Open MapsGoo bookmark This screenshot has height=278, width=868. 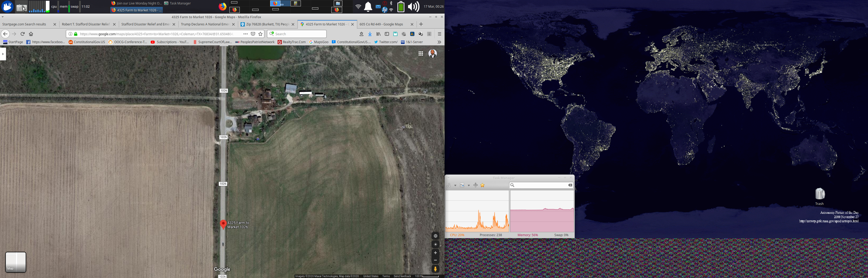[319, 42]
